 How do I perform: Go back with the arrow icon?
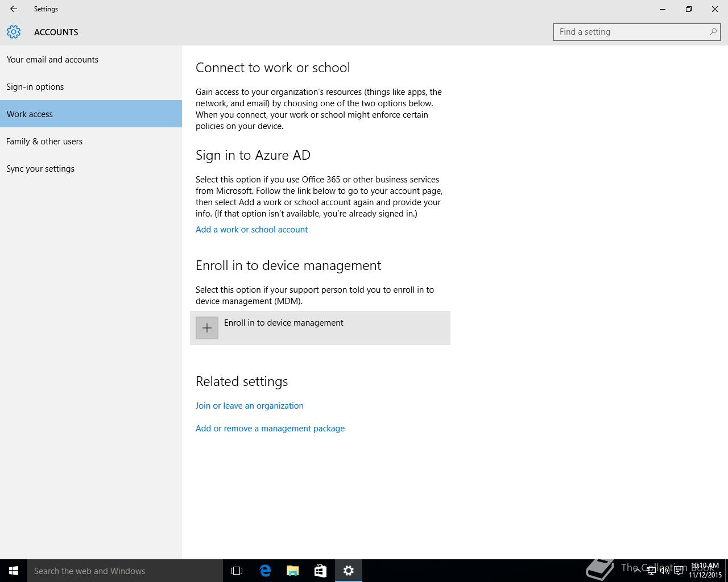(x=13, y=9)
